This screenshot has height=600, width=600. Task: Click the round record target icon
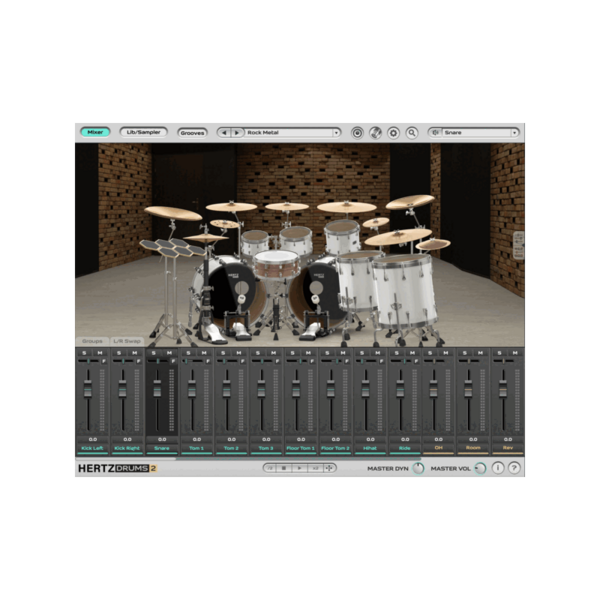(357, 133)
